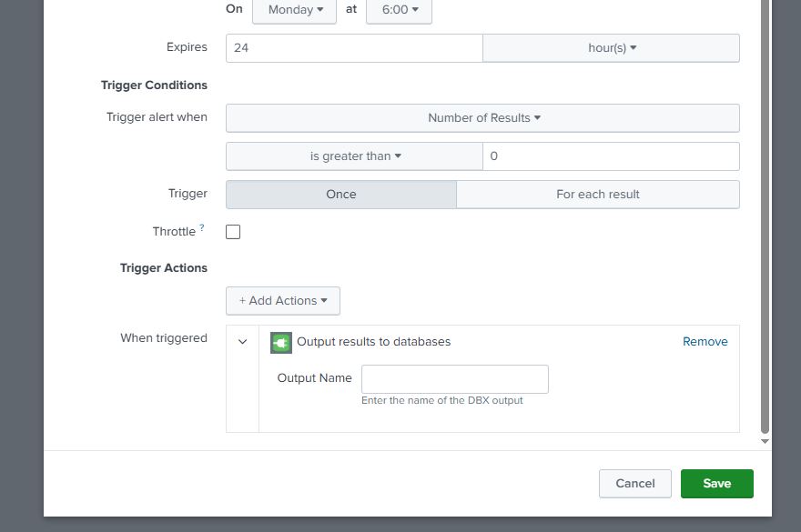Viewport: 801px width, 532px height.
Task: Open the hour(s) expiration unit dropdown
Action: 611,47
